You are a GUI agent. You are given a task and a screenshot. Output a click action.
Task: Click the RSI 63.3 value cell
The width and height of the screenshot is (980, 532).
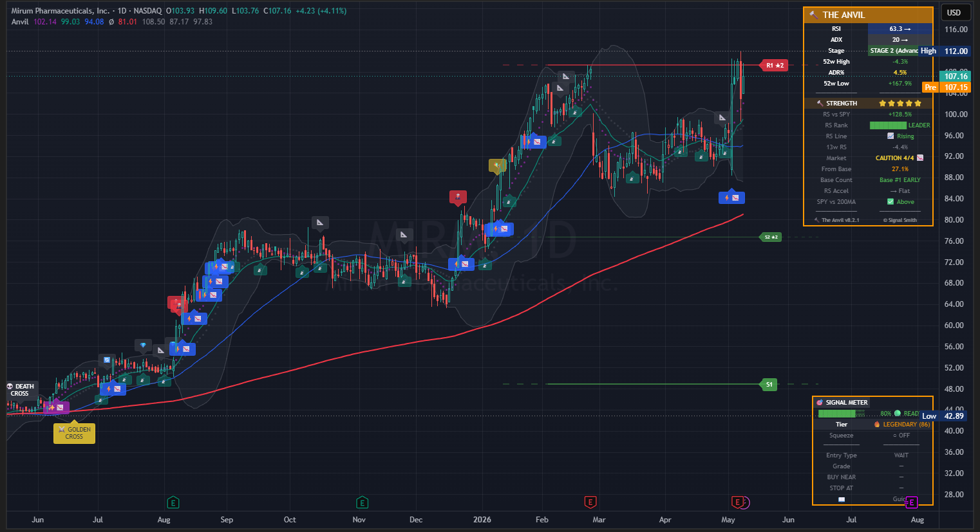(900, 29)
